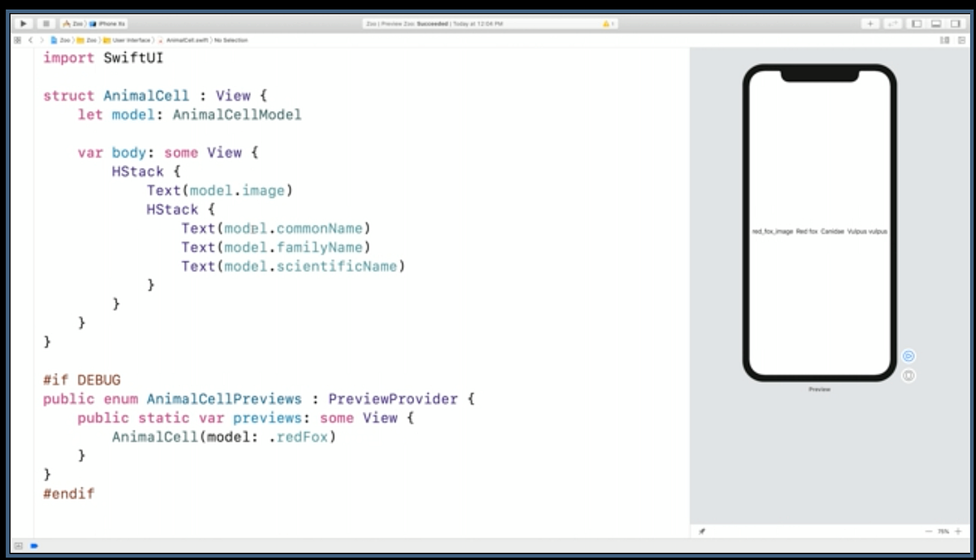Show the Inspectors panel icon
Image resolution: width=976 pixels, height=560 pixels.
[956, 24]
